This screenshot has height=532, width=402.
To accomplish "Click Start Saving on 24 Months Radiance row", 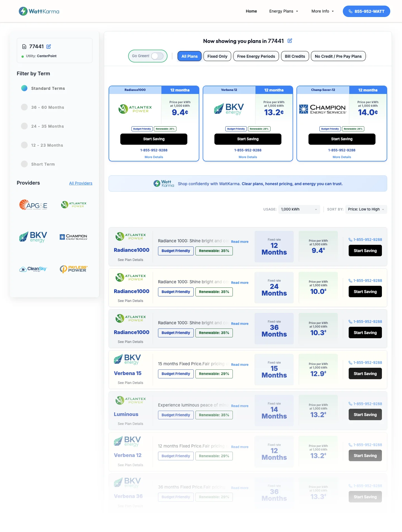I will [x=365, y=292].
